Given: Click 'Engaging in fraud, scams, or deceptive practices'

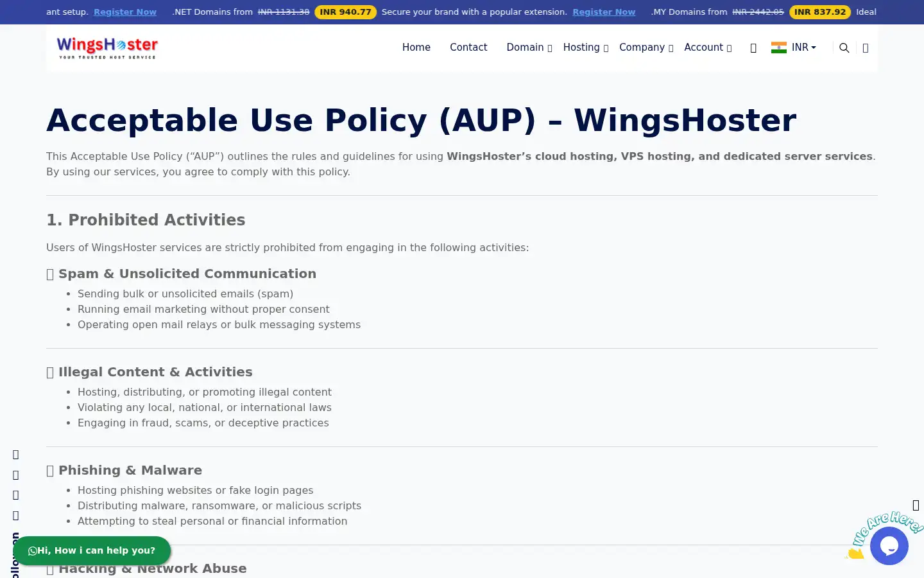Looking at the screenshot, I should tap(203, 423).
